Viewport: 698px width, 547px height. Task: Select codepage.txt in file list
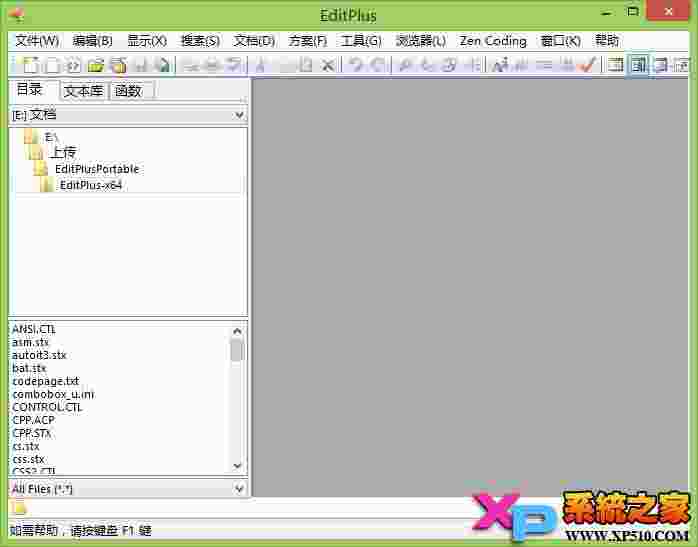(x=45, y=381)
